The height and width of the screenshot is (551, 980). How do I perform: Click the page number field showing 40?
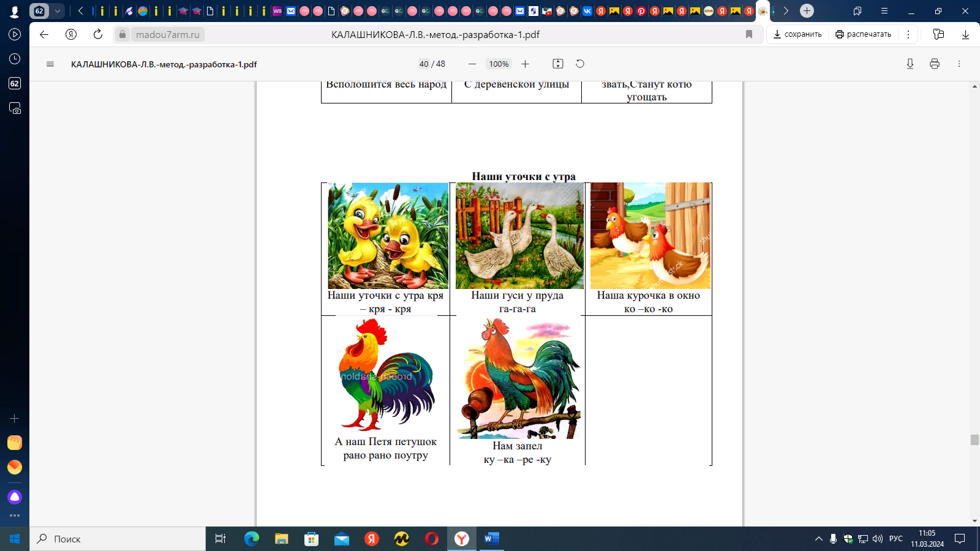(424, 64)
